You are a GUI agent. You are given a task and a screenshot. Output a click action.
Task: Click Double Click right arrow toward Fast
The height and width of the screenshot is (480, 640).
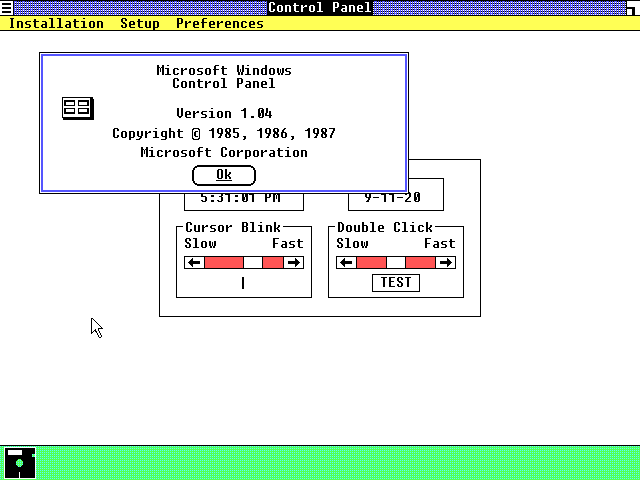445,262
